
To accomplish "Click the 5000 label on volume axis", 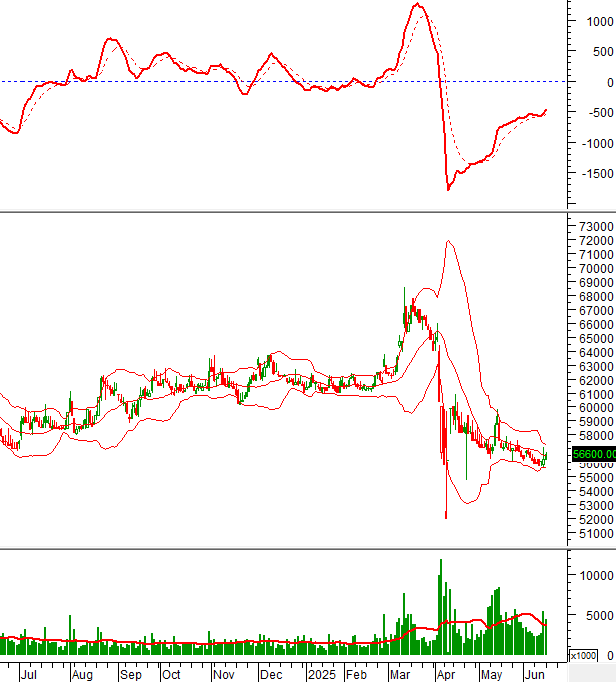I will pos(599,615).
